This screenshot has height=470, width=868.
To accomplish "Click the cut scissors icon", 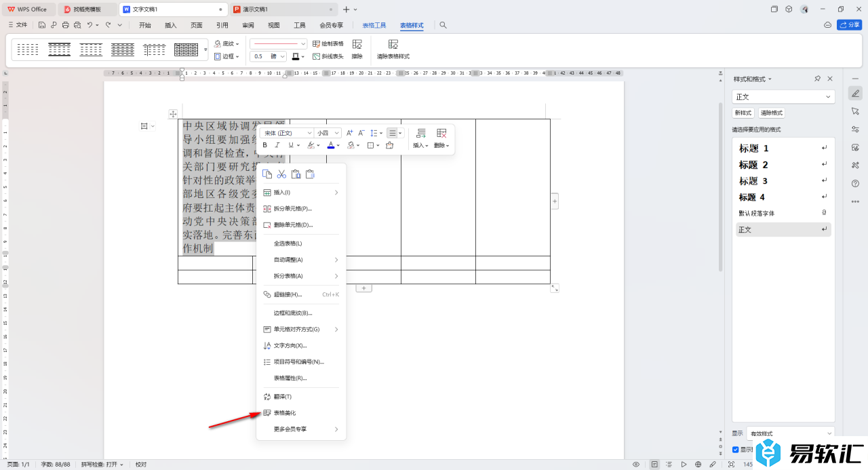I will [281, 174].
